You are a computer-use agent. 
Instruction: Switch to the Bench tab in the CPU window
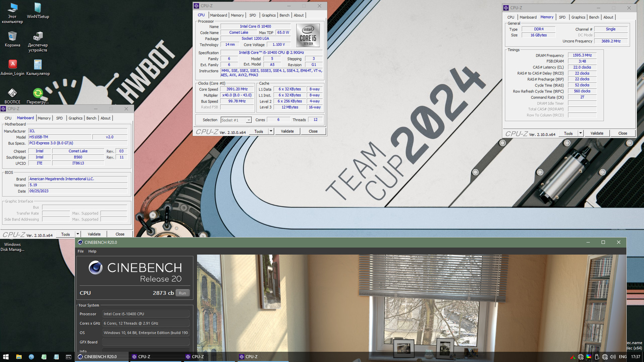(x=284, y=15)
